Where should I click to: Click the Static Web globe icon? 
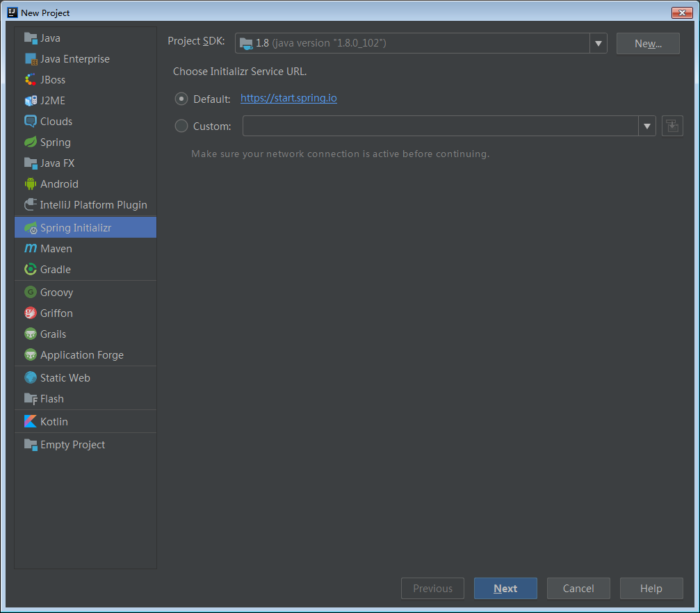(x=31, y=377)
